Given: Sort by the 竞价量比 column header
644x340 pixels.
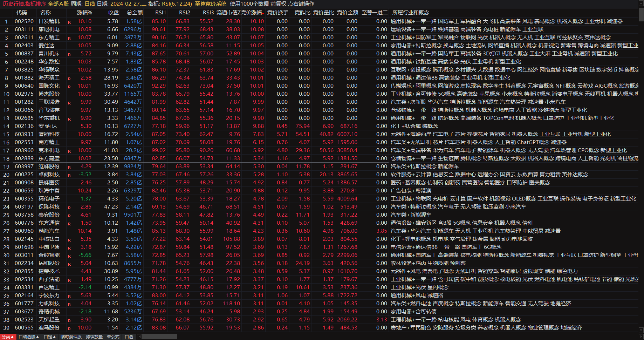Looking at the screenshot, I should [x=323, y=12].
